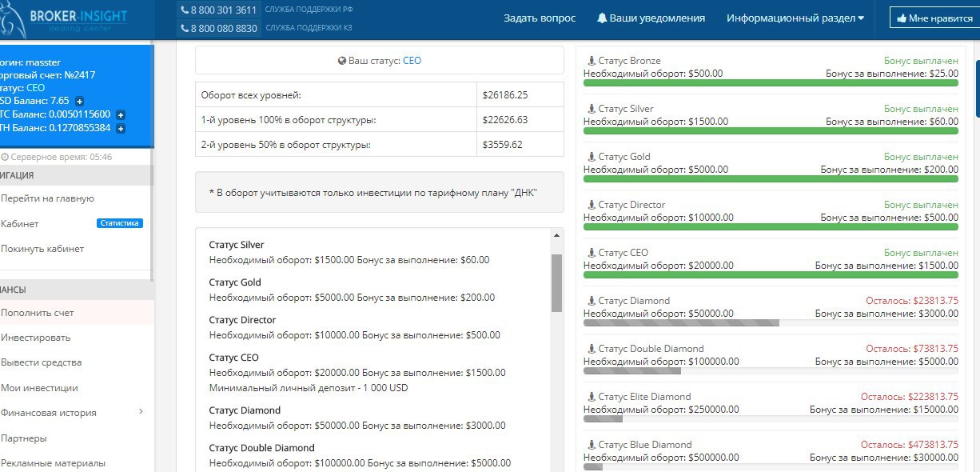Click the Статус Blue Diamond figure icon
The image size is (980, 472).
tap(592, 445)
